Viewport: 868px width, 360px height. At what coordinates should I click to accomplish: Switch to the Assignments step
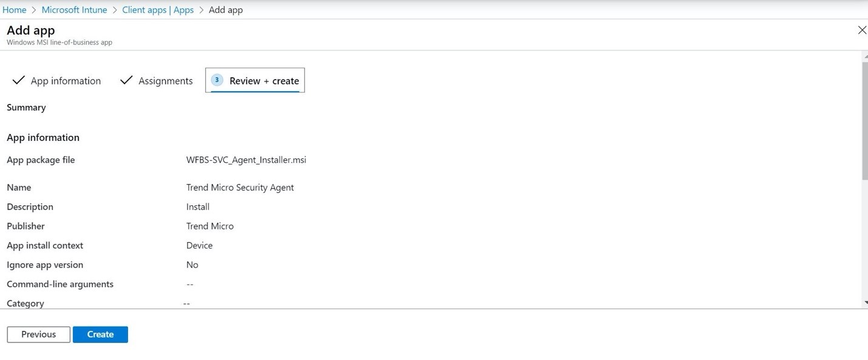pos(157,81)
